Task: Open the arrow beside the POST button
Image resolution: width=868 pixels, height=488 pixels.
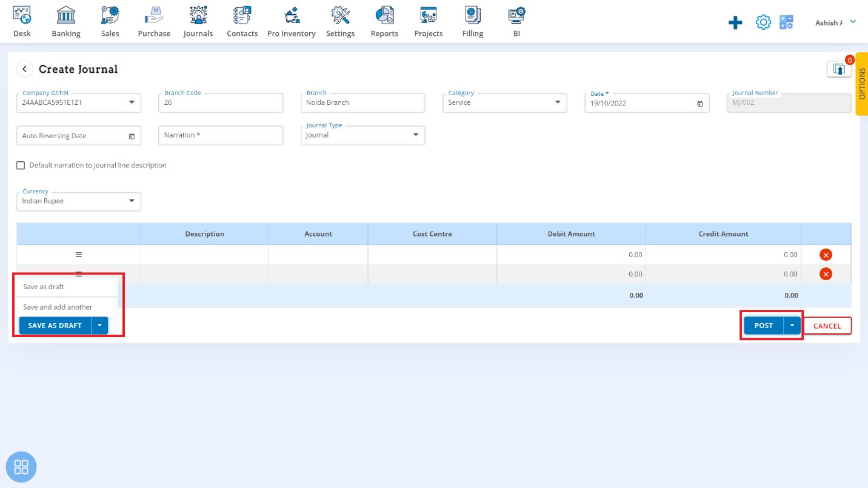Action: click(x=792, y=326)
